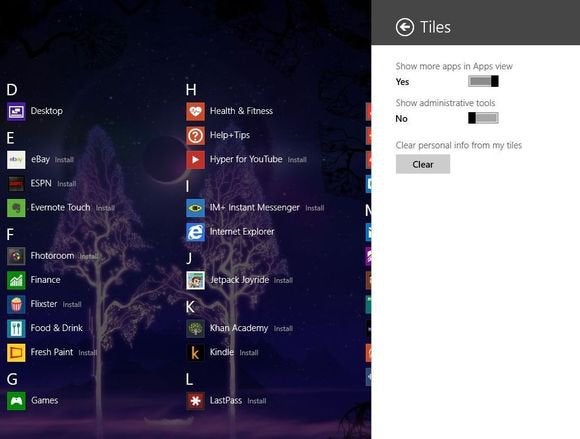
Task: Open Jetpack Joyride thumbnail icon
Action: (195, 280)
